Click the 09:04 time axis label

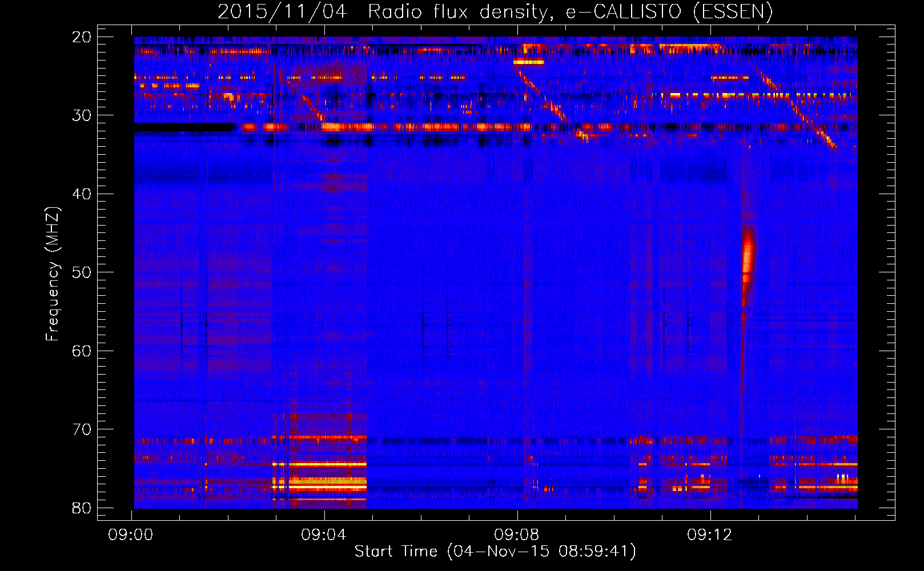pyautogui.click(x=324, y=535)
